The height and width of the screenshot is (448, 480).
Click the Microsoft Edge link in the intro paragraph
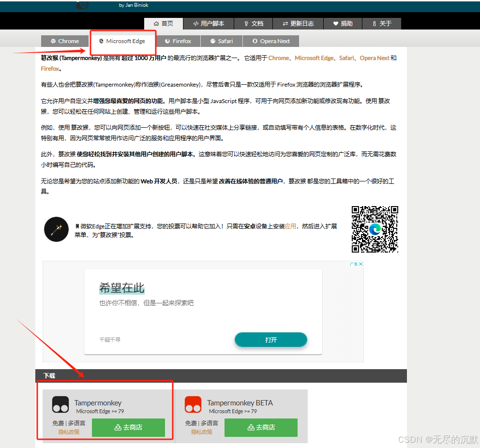(314, 58)
